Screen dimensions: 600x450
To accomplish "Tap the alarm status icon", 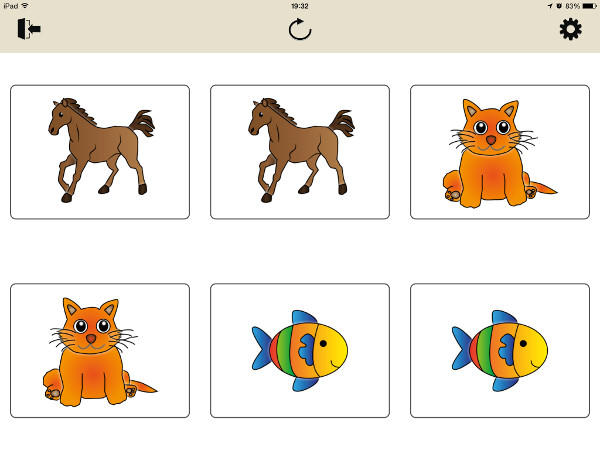I will click(x=559, y=6).
